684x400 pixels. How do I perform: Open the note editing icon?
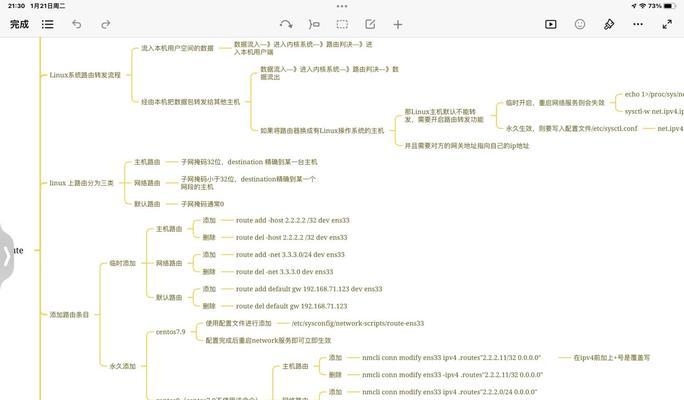370,24
